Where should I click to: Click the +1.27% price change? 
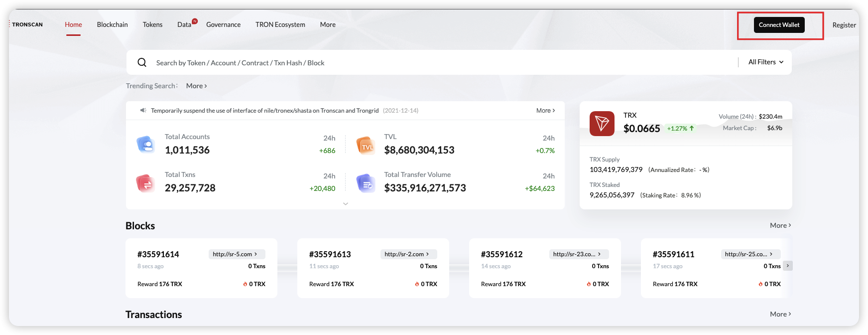(x=677, y=129)
